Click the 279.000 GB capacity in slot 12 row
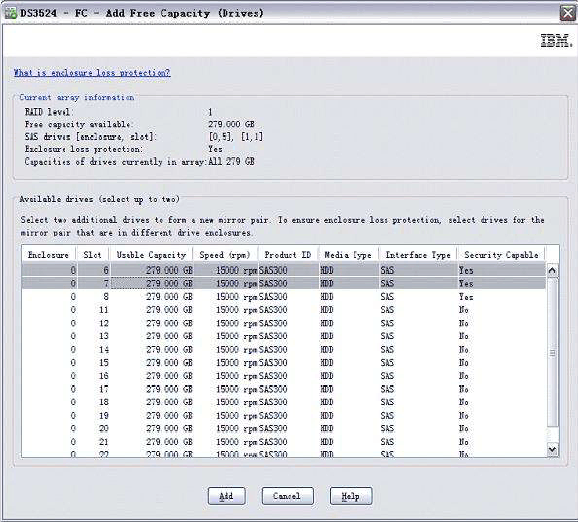This screenshot has width=578, height=522. pos(169,323)
